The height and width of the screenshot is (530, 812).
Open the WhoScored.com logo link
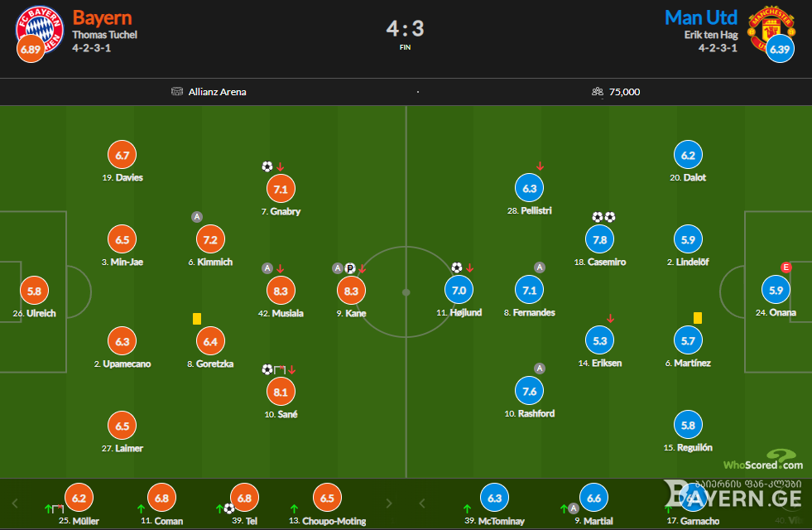[x=763, y=460]
